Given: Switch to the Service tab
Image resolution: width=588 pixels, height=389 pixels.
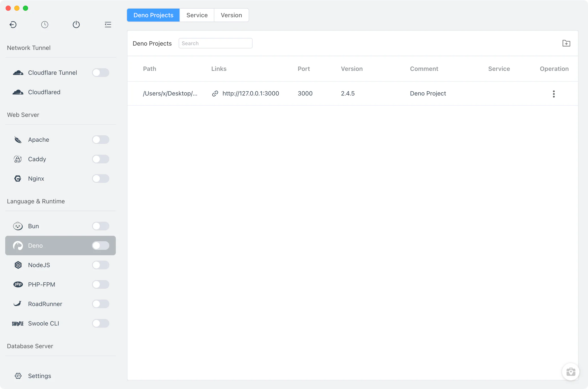Looking at the screenshot, I should point(197,15).
